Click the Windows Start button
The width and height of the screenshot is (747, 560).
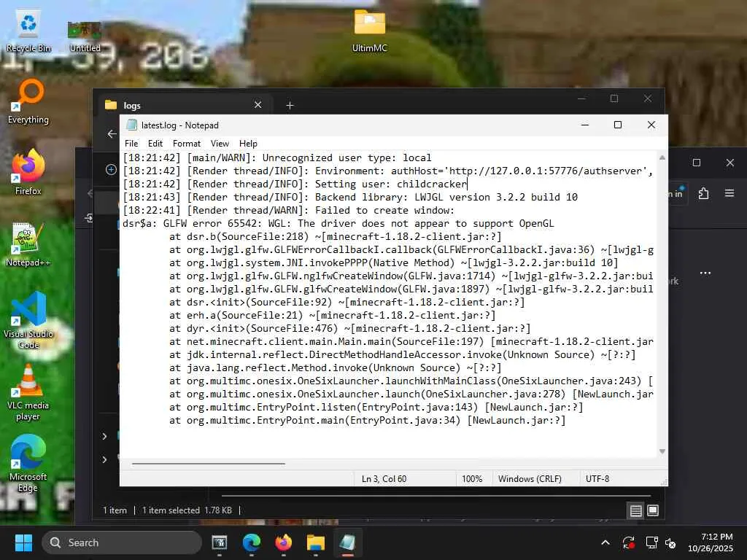23,542
